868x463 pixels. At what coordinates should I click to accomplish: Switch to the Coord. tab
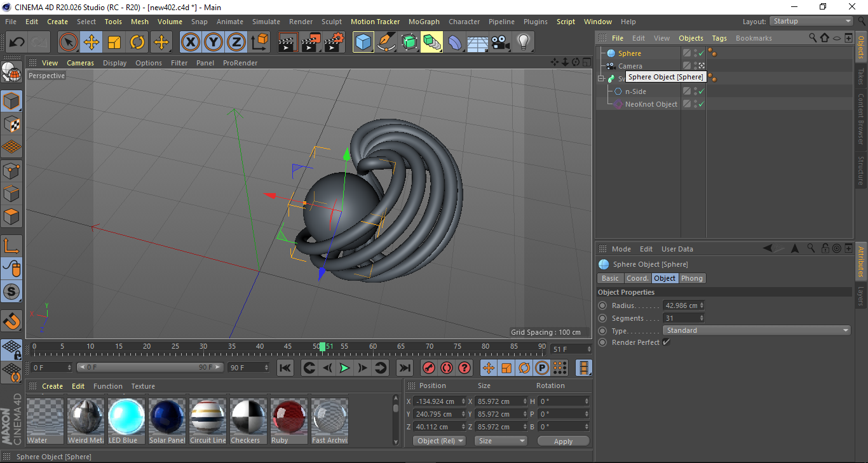pos(637,278)
